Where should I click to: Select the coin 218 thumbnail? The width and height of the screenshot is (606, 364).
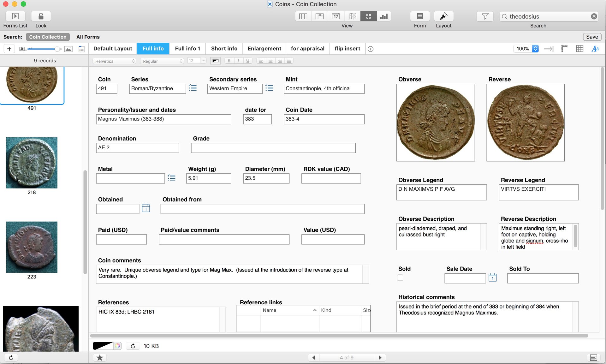pos(32,163)
